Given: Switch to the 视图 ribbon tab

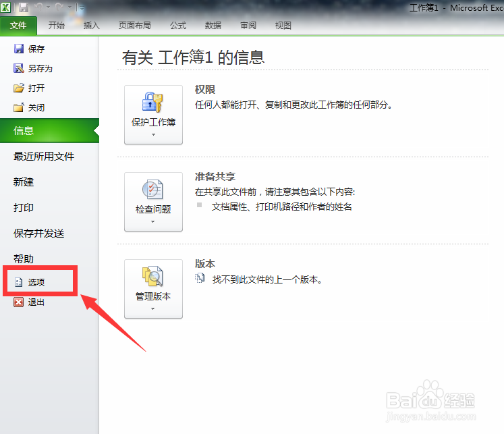Looking at the screenshot, I should [283, 26].
